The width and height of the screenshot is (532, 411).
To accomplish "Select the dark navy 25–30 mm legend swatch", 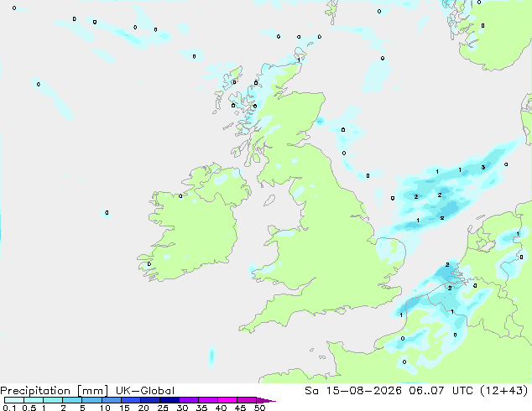I will [x=170, y=400].
